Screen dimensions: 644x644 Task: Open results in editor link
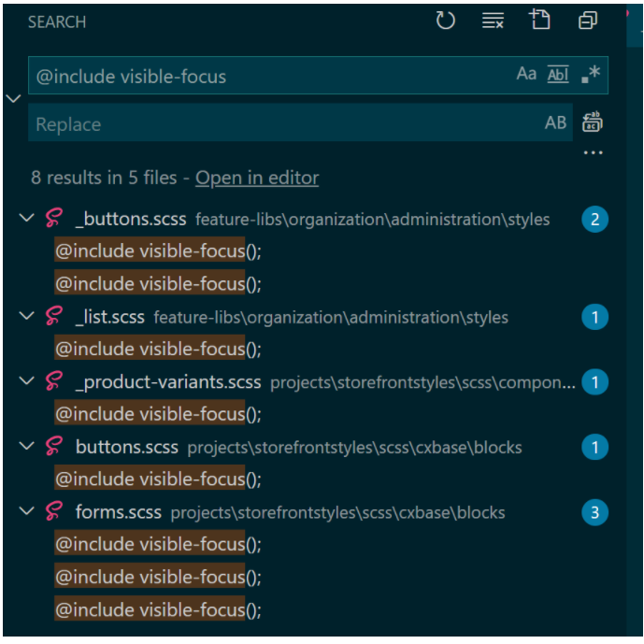point(257,178)
